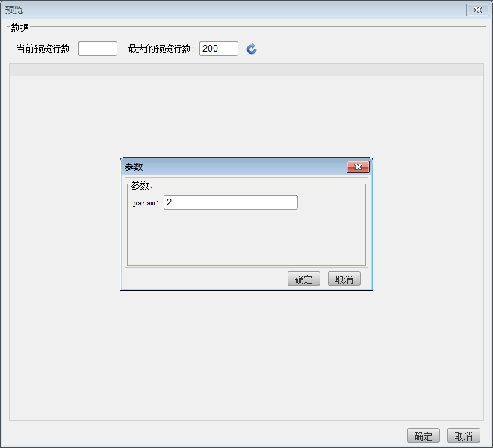Click the param input field containing 2

tap(230, 202)
